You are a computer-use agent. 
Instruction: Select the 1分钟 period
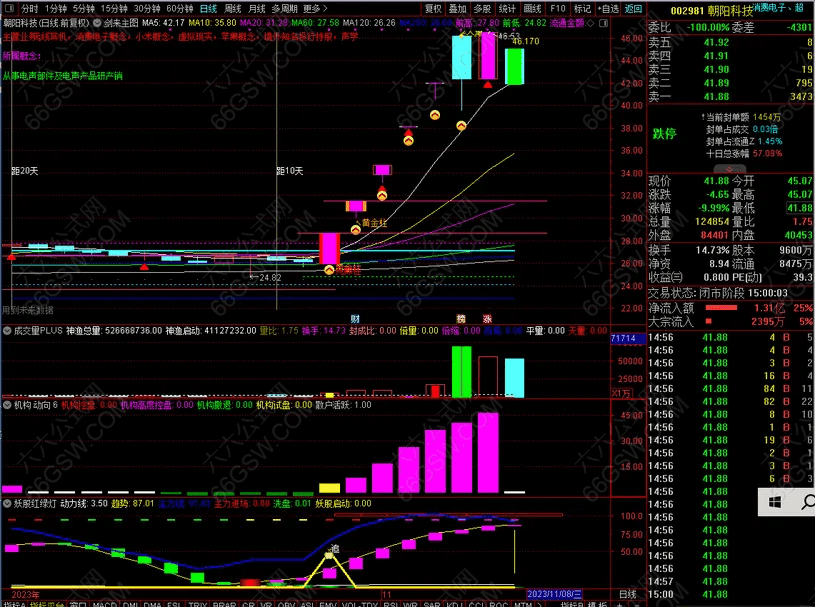(56, 8)
